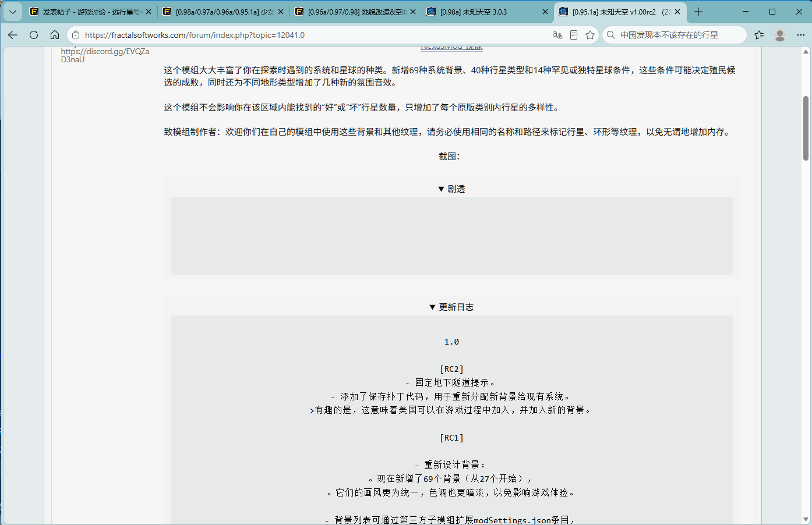Click the 致模组制作者 paragraph

coord(448,132)
